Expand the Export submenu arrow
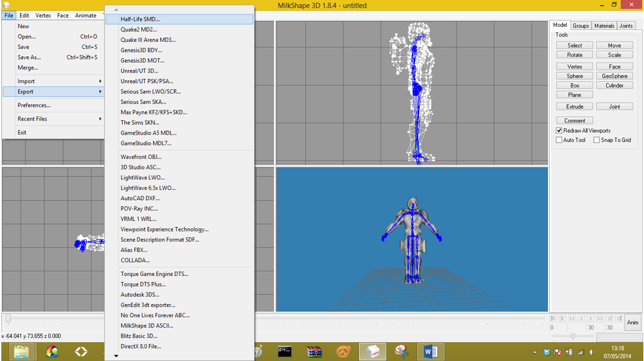The height and width of the screenshot is (361, 644). 100,92
